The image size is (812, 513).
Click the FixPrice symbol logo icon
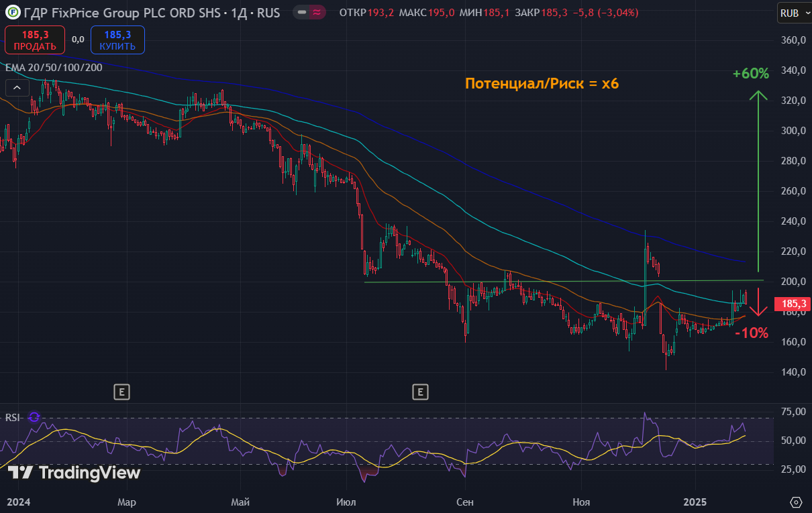point(12,12)
